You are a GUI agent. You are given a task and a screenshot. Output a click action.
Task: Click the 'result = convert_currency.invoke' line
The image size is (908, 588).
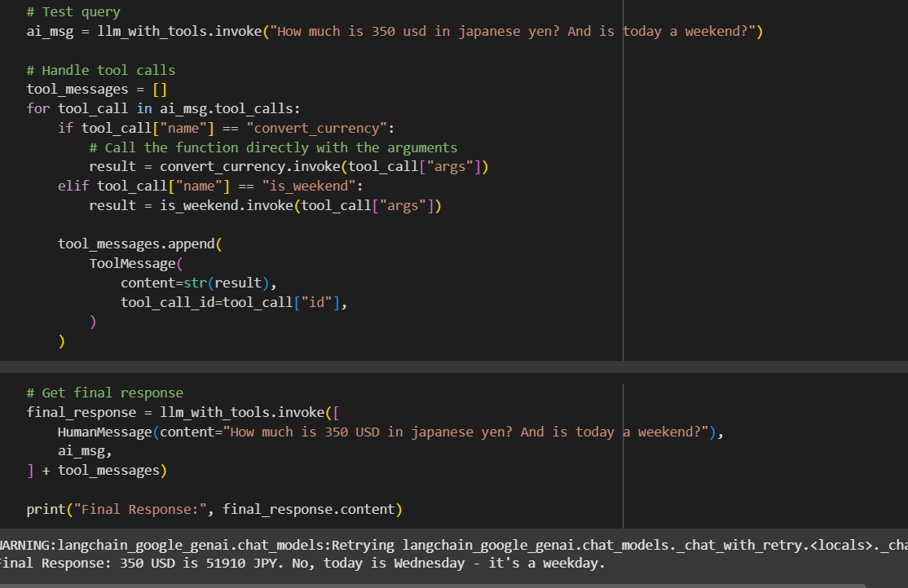pyautogui.click(x=289, y=167)
